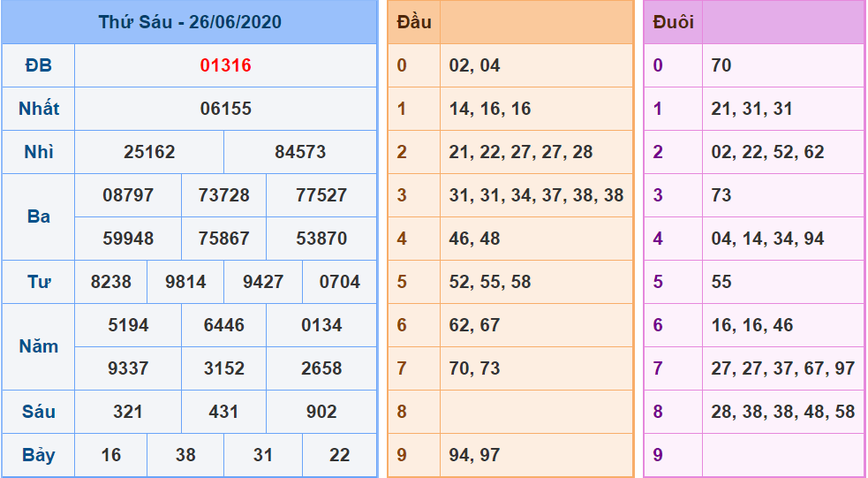This screenshot has height=478, width=868.
Task: Click the Nhất row label
Action: [x=39, y=109]
